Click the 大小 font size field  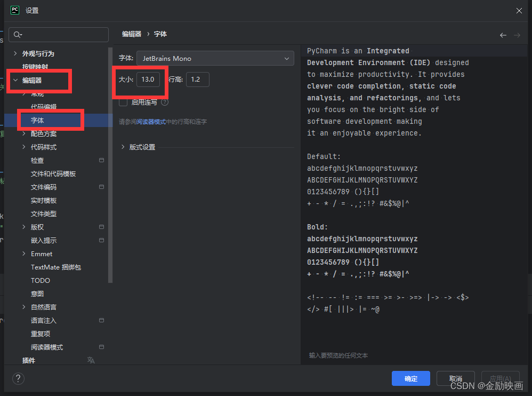148,80
